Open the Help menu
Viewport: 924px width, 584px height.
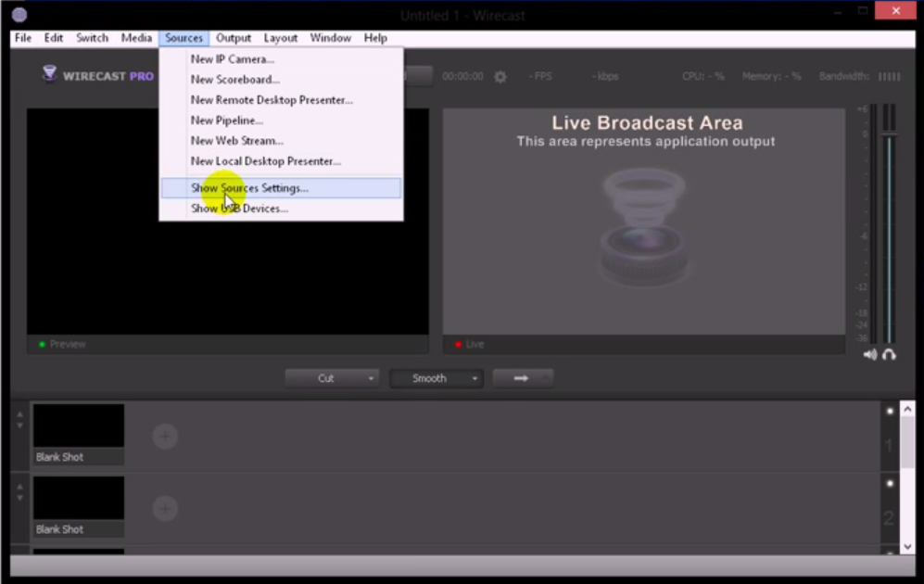pos(375,38)
